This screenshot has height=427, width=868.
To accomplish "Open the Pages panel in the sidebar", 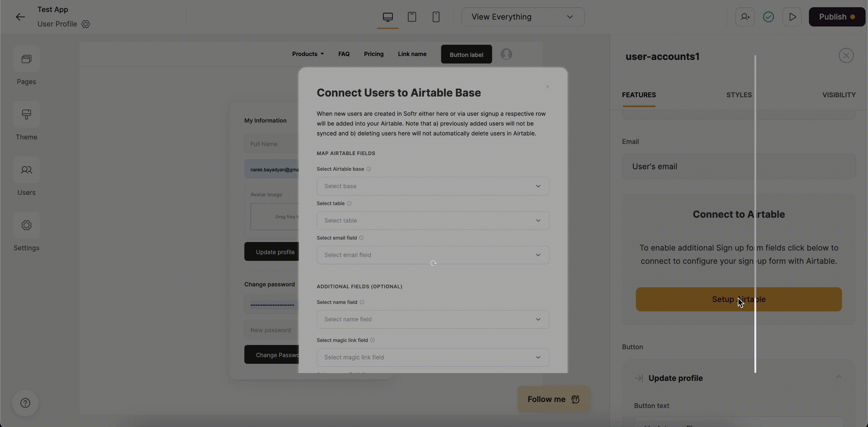I will pyautogui.click(x=26, y=66).
